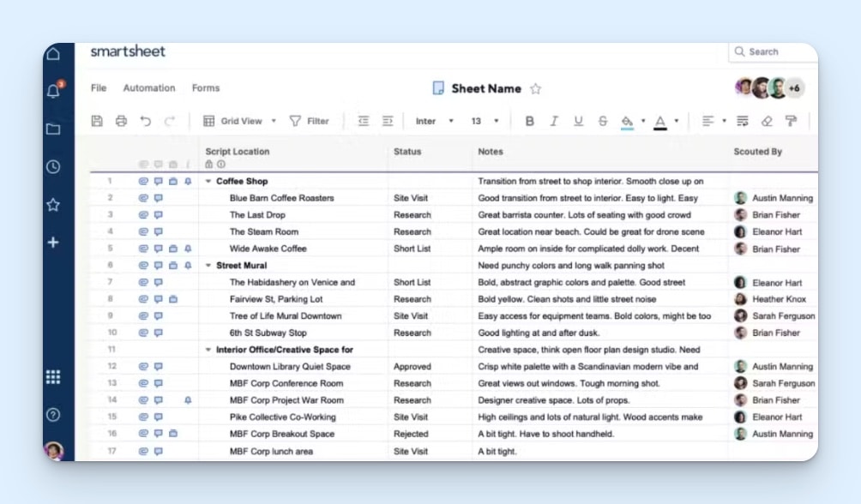Collapse the Street Mural row
The width and height of the screenshot is (861, 504).
[x=208, y=265]
